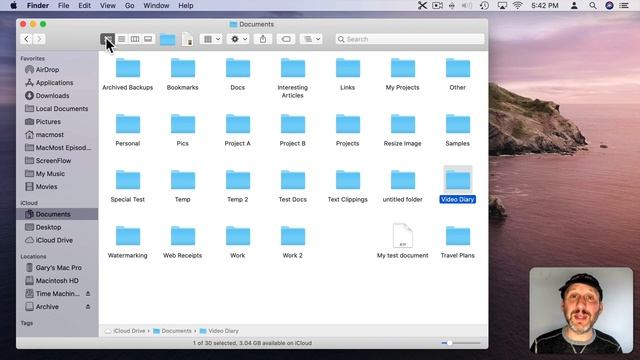Select the Project A folder
Viewport: 640px width, 360px height.
[238, 130]
